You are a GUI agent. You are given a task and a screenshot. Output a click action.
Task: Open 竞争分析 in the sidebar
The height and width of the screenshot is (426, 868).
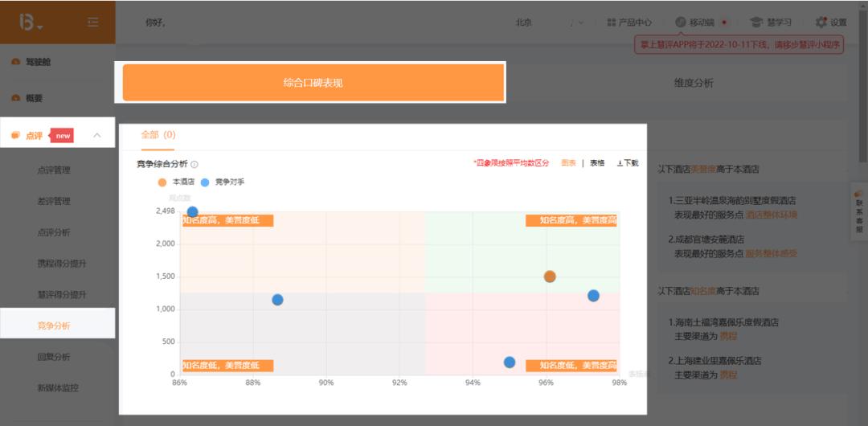click(x=54, y=326)
